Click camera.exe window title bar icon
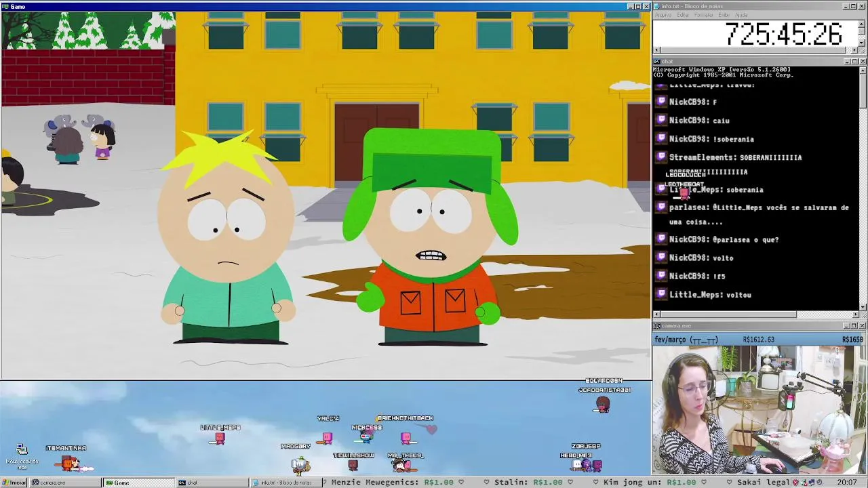 coord(658,325)
